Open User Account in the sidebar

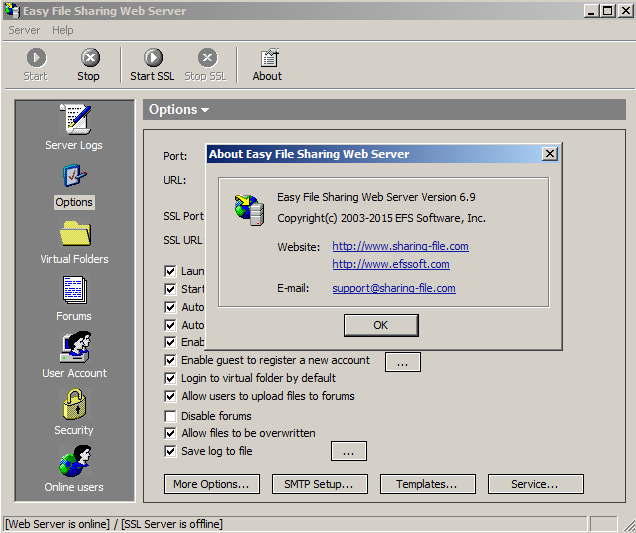(75, 355)
